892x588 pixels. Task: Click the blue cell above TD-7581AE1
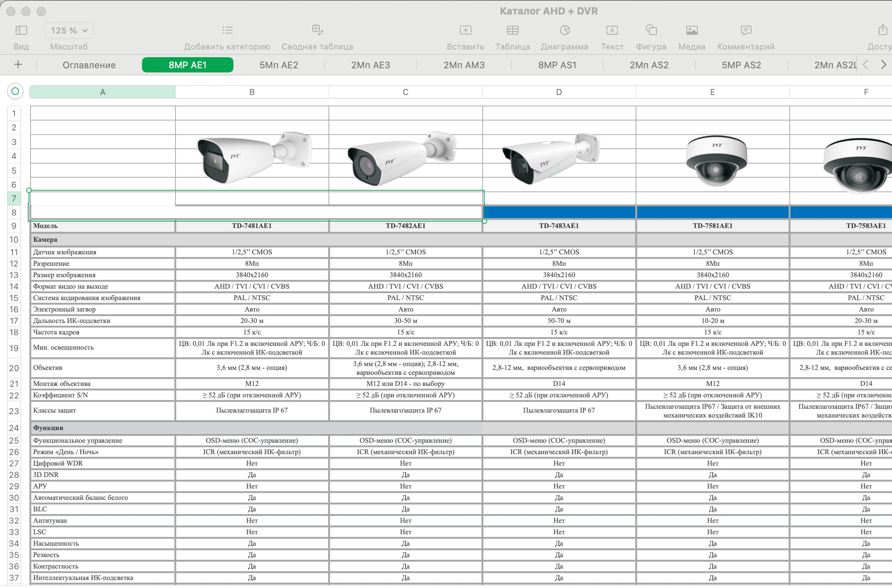713,212
